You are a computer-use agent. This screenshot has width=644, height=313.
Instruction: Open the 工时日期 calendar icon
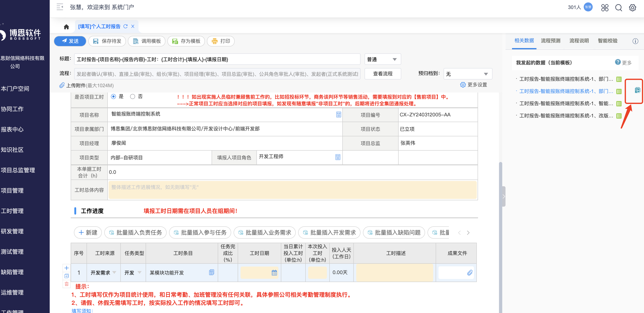[274, 273]
